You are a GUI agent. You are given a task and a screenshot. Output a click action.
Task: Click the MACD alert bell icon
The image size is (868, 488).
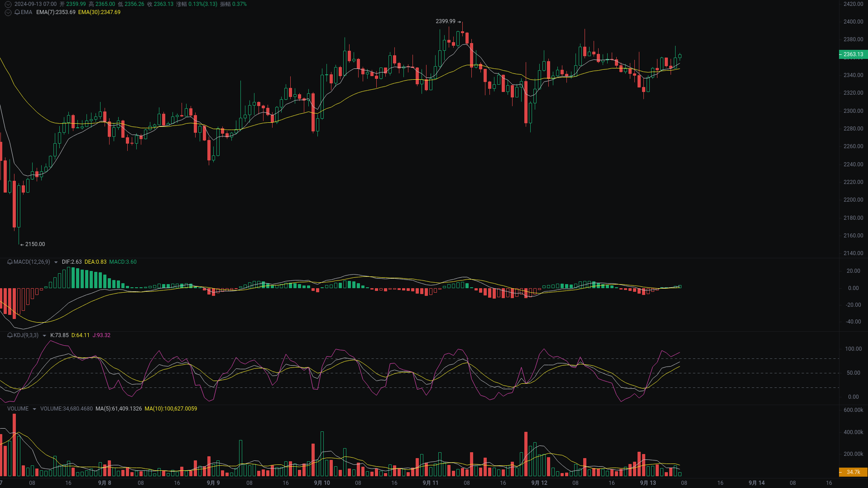pyautogui.click(x=10, y=262)
